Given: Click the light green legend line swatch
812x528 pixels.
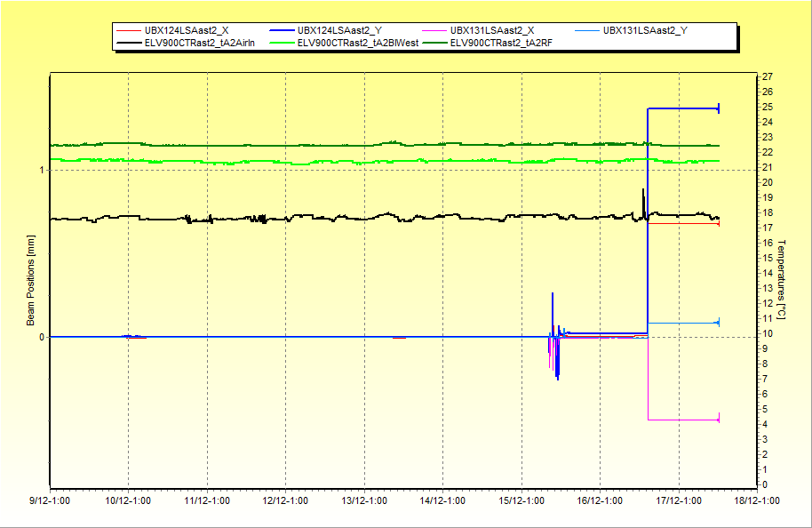Looking at the screenshot, I should (281, 42).
